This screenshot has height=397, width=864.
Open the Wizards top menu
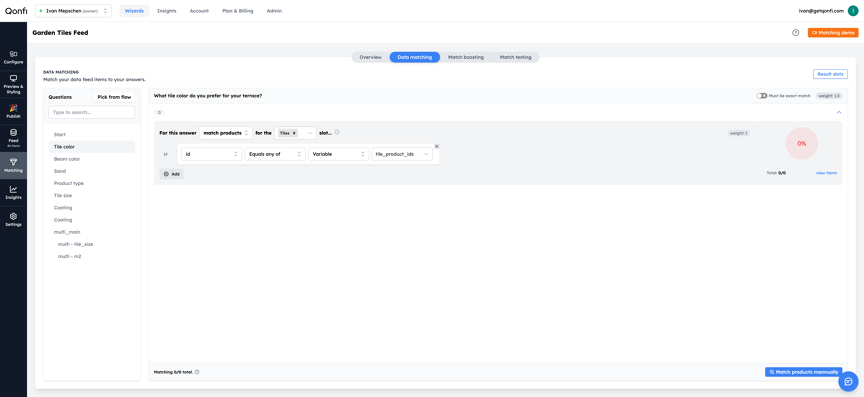(134, 11)
